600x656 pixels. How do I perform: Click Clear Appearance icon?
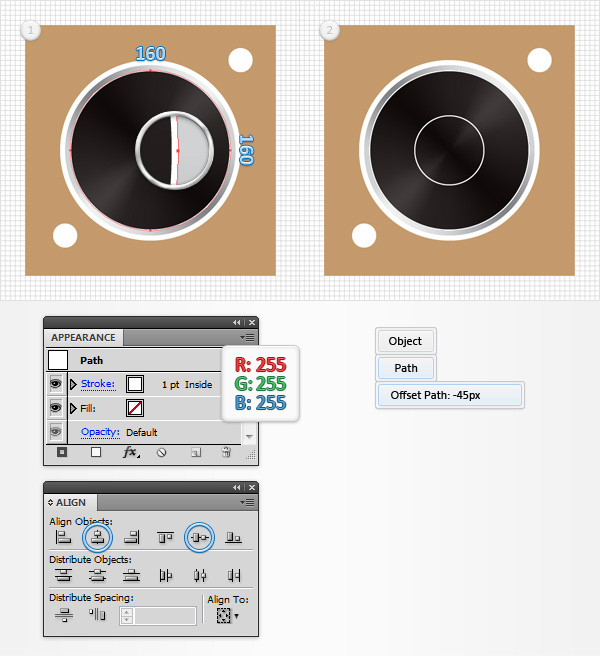[x=162, y=453]
